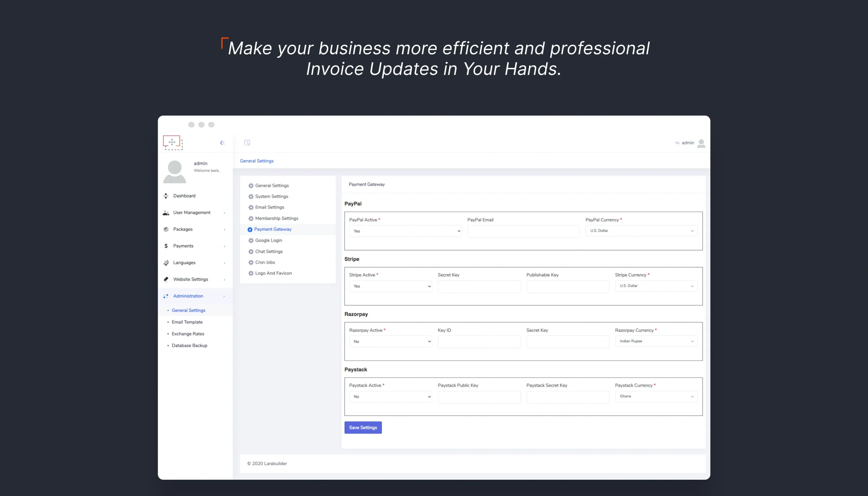Viewport: 868px width, 496px height.
Task: Click the Dashboard icon in sidebar
Action: (x=166, y=196)
